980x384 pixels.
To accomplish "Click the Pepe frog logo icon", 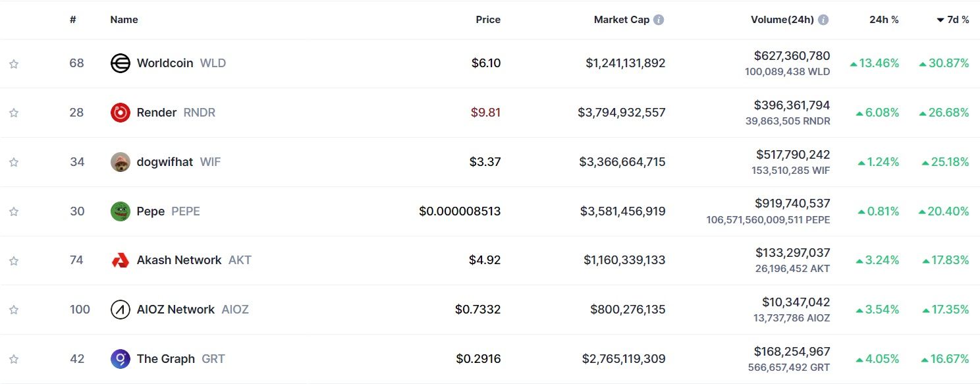I will (x=121, y=211).
